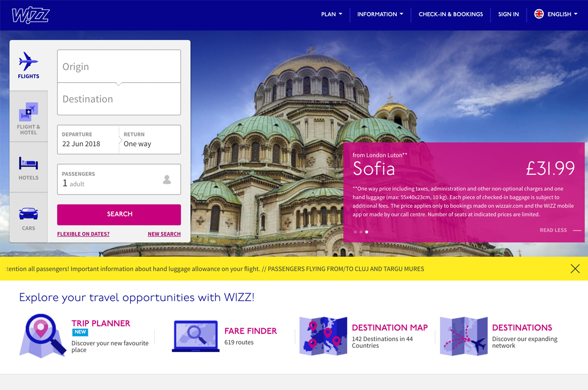This screenshot has width=588, height=390.
Task: Select the Flights airplane icon tab
Action: click(28, 65)
